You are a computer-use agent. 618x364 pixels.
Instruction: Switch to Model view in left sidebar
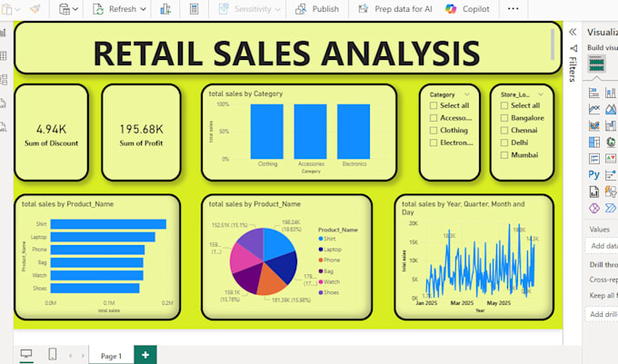click(4, 80)
